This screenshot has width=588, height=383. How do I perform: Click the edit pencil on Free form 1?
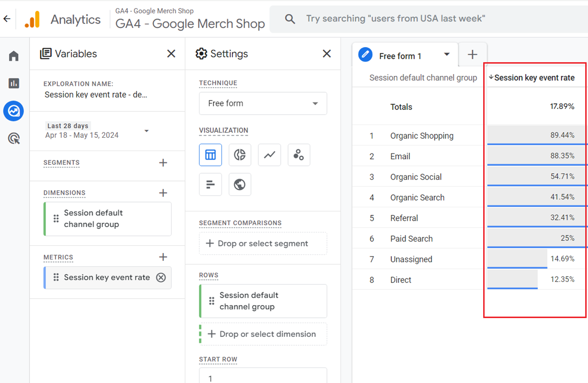[365, 55]
